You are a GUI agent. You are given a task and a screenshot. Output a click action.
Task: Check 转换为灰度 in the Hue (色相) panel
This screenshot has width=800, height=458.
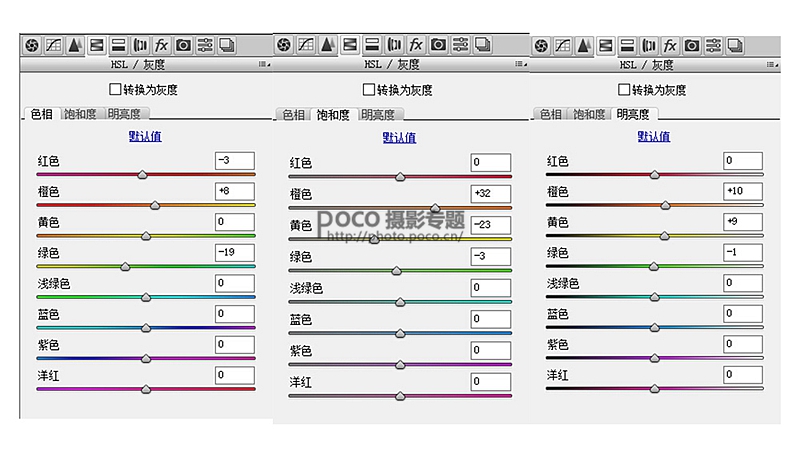115,89
